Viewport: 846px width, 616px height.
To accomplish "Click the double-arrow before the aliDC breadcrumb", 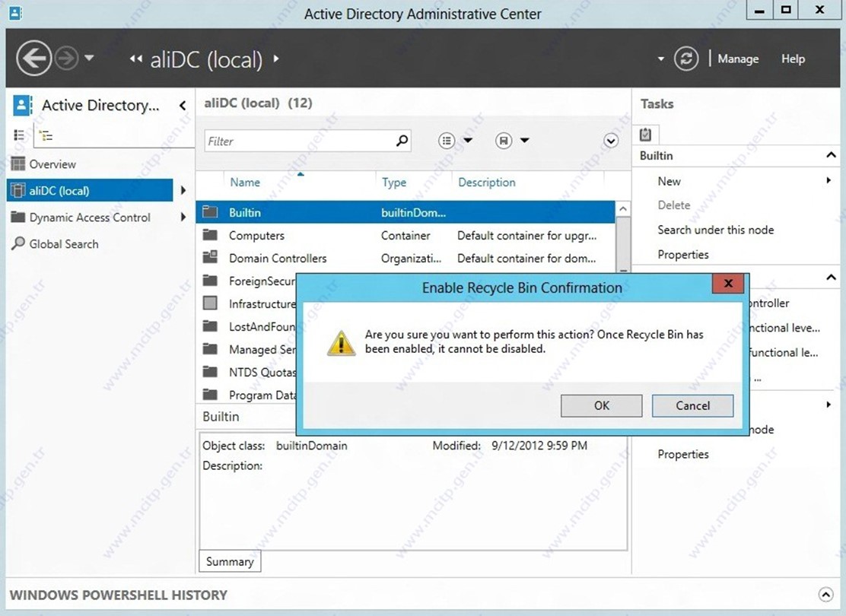I will pyautogui.click(x=135, y=59).
